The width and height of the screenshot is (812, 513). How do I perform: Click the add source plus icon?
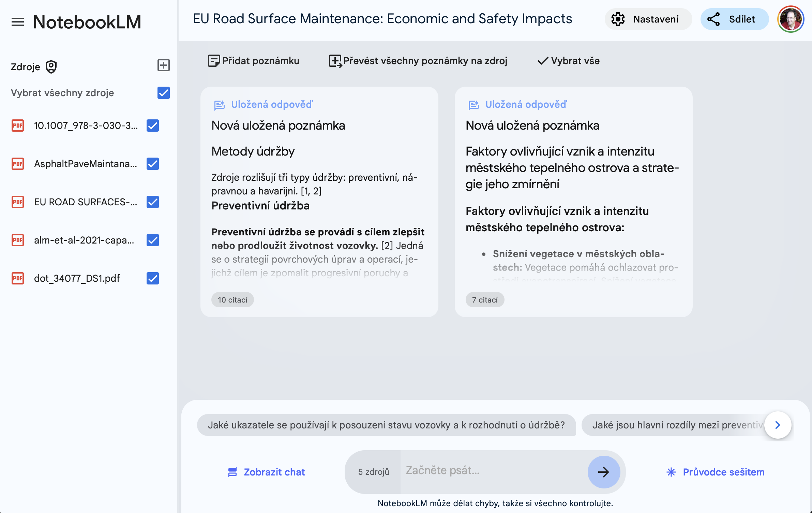point(164,65)
